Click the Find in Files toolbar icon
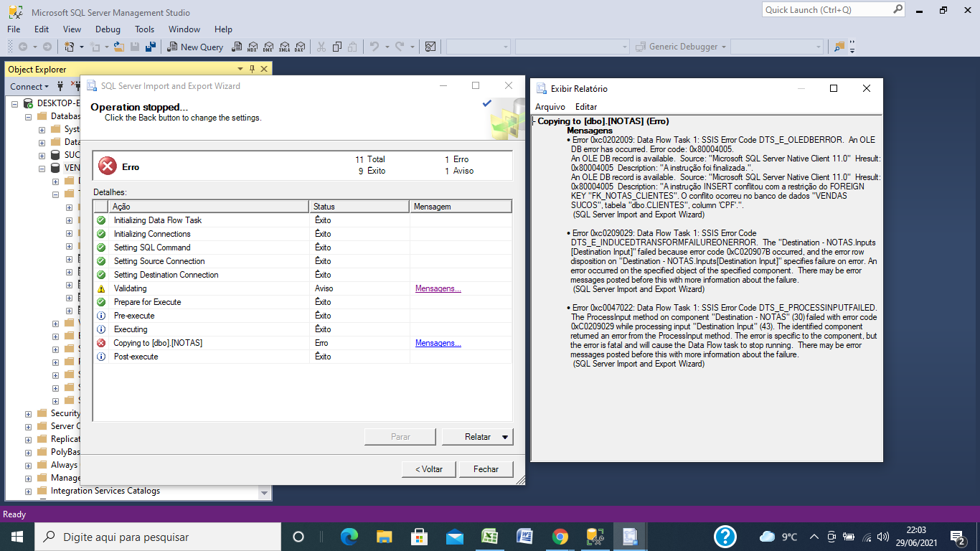The width and height of the screenshot is (980, 551). point(839,47)
